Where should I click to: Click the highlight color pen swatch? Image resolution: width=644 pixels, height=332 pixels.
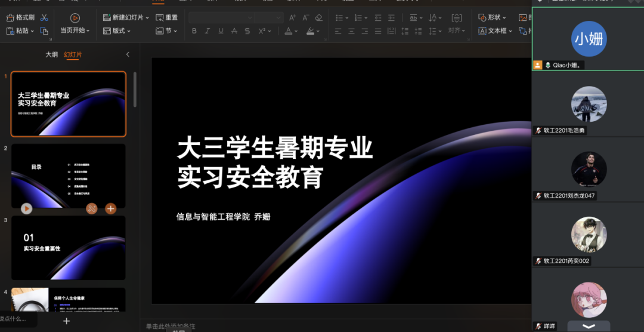[310, 31]
